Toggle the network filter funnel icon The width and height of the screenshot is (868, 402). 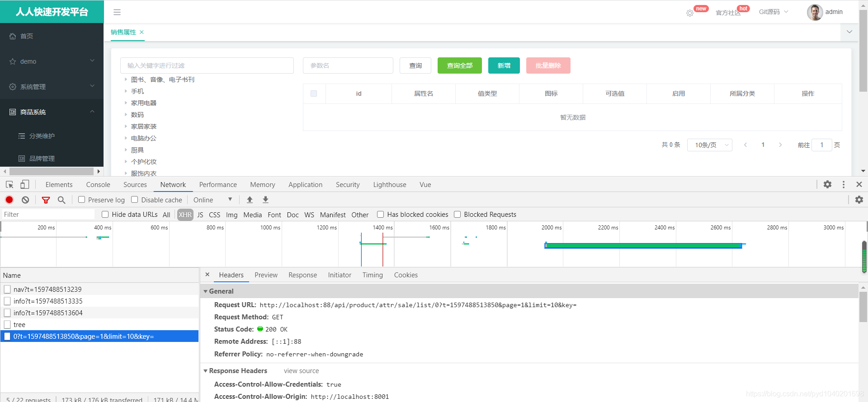pos(46,200)
